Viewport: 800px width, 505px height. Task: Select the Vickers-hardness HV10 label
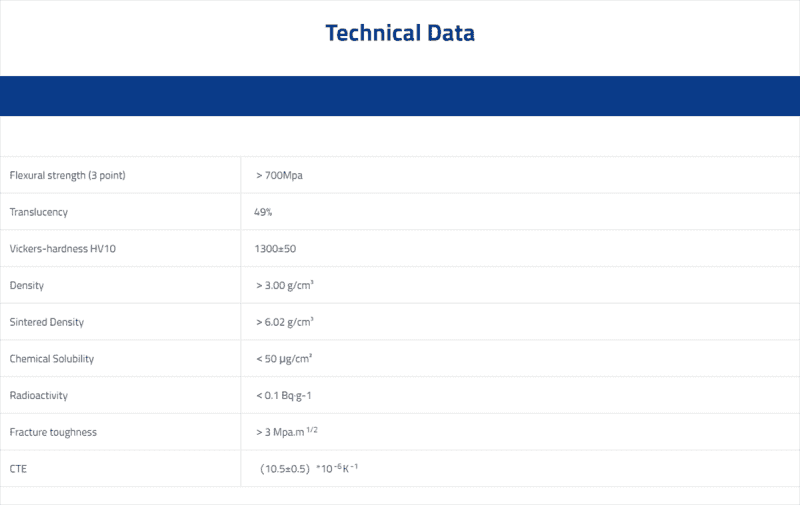(x=63, y=249)
